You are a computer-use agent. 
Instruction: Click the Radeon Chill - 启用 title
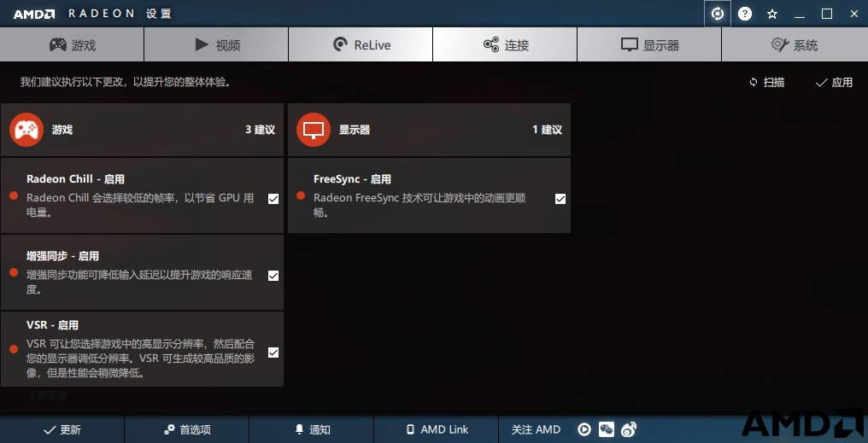(x=75, y=179)
